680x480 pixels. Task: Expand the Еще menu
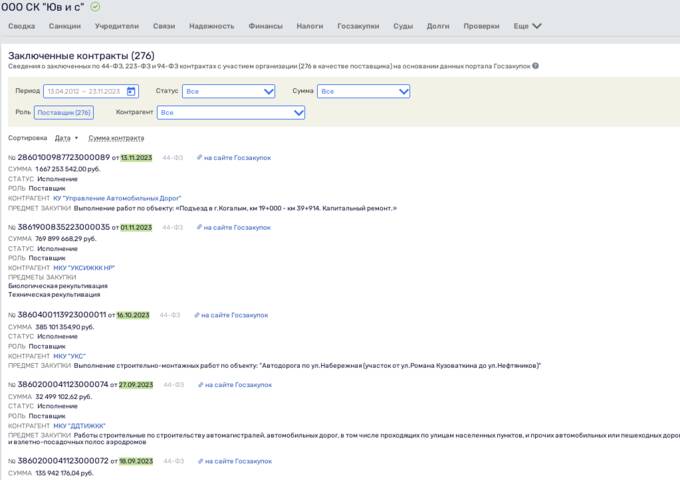527,26
